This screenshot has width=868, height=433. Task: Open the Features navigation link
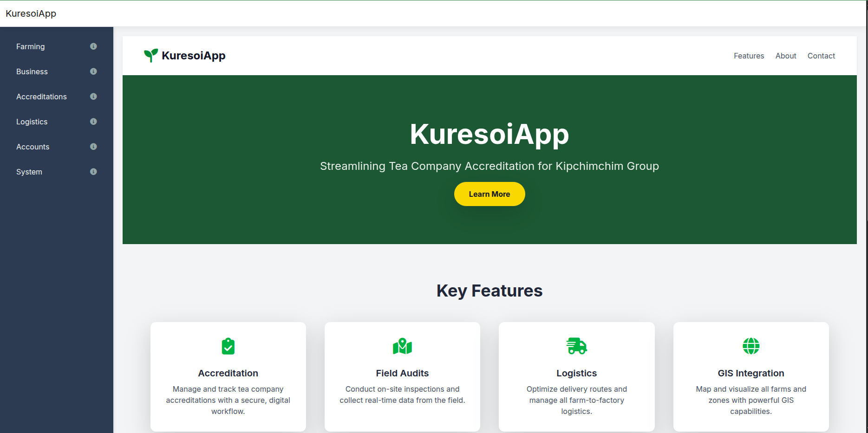pyautogui.click(x=749, y=56)
